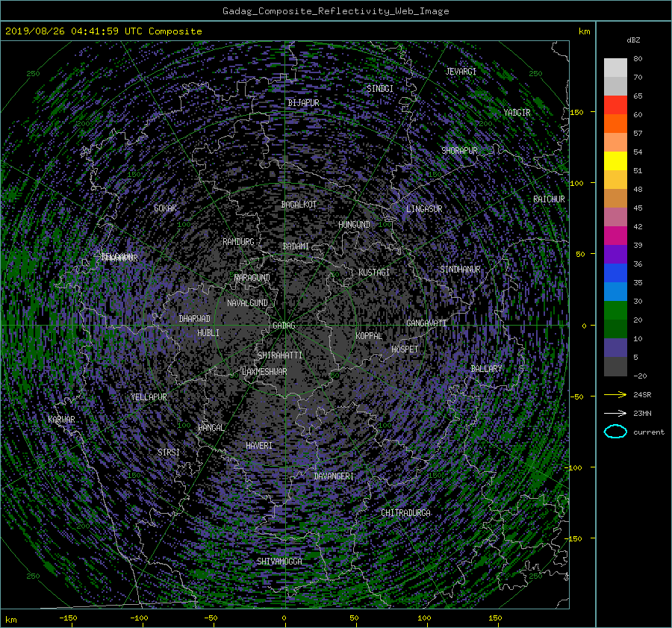Click the '100' tick on bottom km axis

pyautogui.click(x=424, y=618)
